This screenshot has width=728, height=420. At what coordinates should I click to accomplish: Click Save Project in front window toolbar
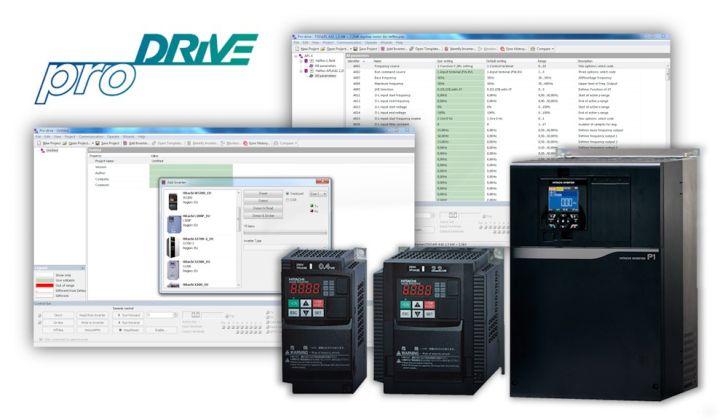point(111,144)
